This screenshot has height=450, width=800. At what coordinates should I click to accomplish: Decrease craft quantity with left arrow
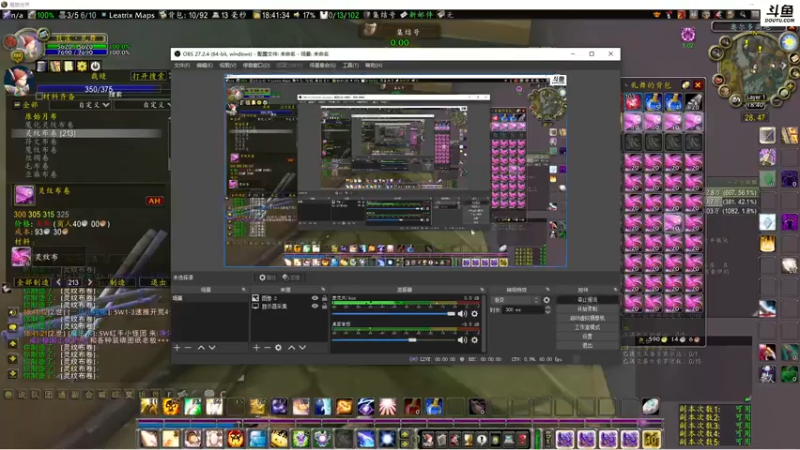59,282
